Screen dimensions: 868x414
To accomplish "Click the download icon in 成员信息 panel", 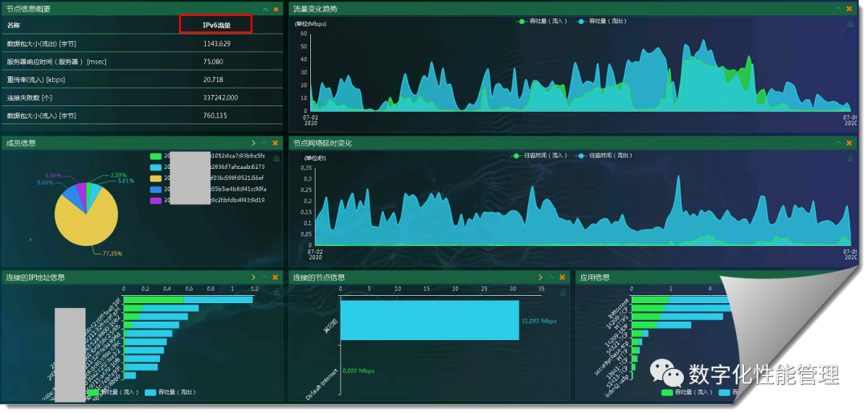I will click(276, 158).
